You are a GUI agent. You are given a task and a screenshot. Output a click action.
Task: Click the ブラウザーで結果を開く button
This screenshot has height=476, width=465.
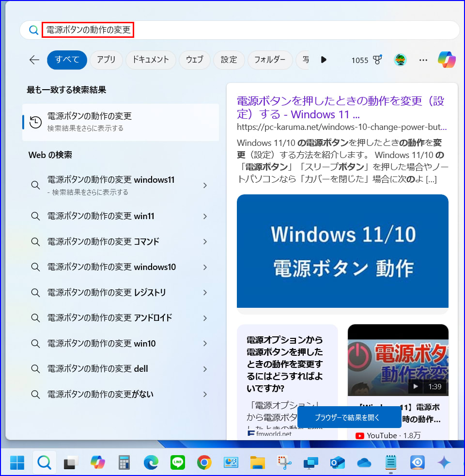[349, 417]
